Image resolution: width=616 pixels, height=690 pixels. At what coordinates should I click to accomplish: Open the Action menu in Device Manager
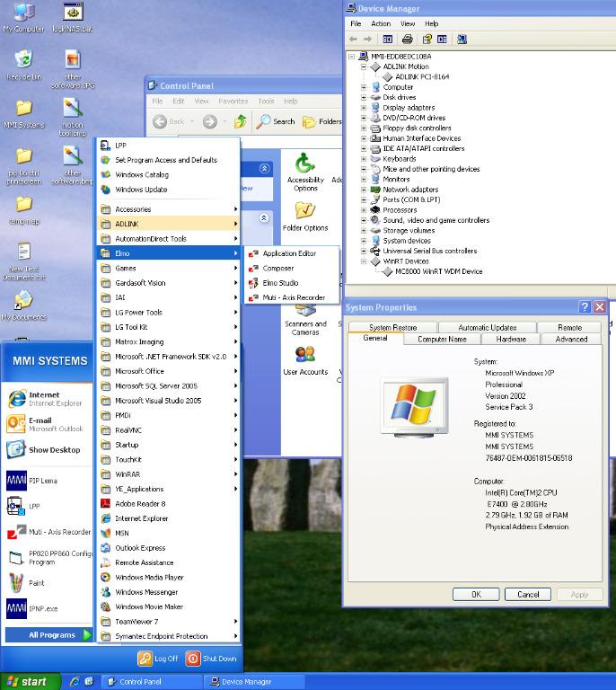(x=381, y=23)
